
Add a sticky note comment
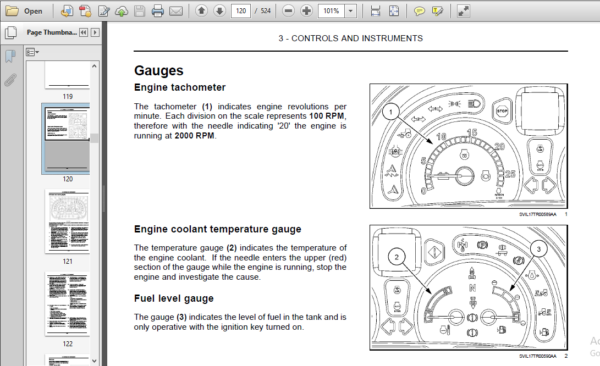point(419,11)
